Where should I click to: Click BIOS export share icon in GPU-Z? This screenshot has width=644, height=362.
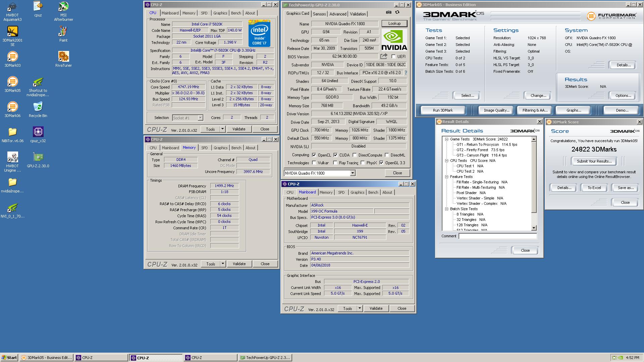pos(384,56)
